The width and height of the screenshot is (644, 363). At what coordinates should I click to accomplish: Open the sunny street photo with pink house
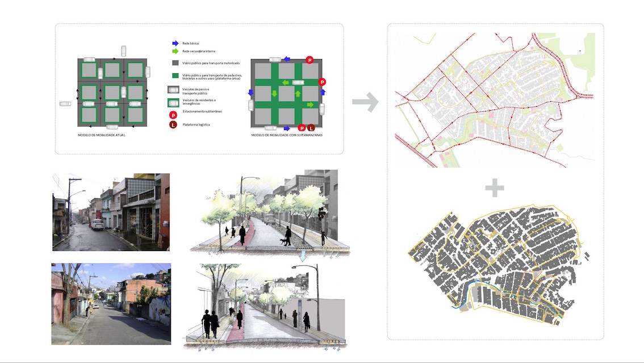111,303
